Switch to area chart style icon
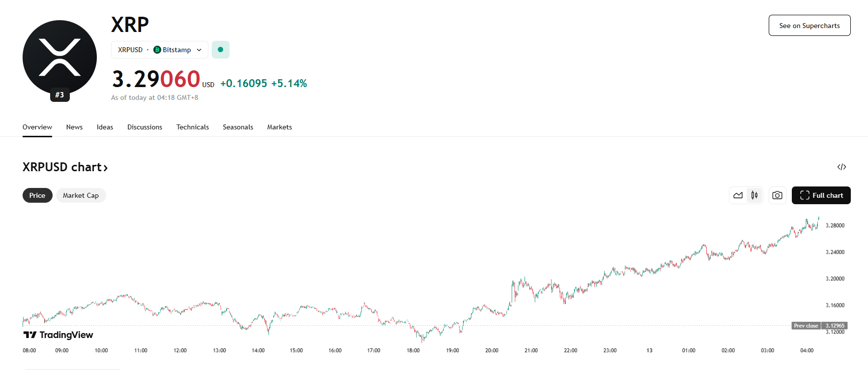Viewport: 868px width, 370px height. [738, 195]
